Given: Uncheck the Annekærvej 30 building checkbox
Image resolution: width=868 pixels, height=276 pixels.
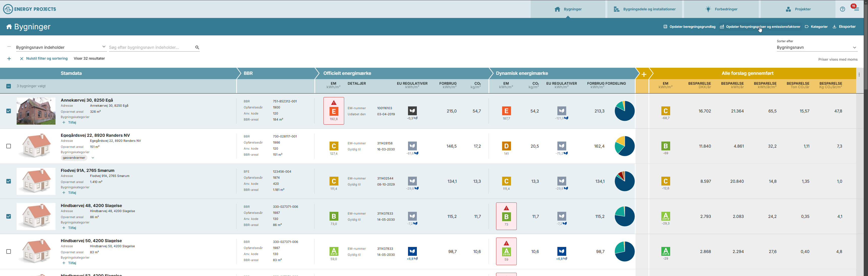Looking at the screenshot, I should pyautogui.click(x=9, y=111).
